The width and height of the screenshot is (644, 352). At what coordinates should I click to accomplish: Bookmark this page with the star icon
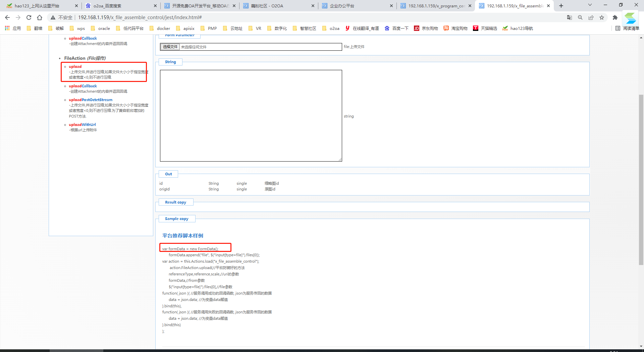point(602,17)
